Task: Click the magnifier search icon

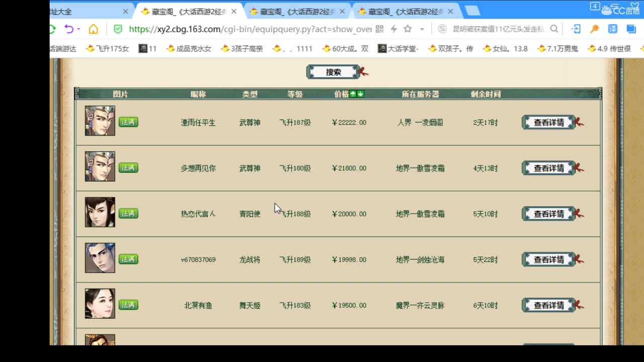Action: (554, 29)
